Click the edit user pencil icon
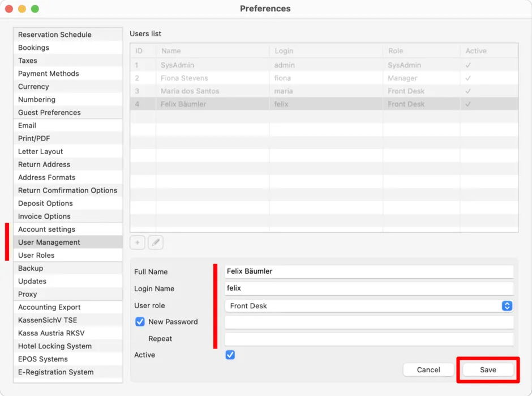This screenshot has width=532, height=396. [x=156, y=242]
